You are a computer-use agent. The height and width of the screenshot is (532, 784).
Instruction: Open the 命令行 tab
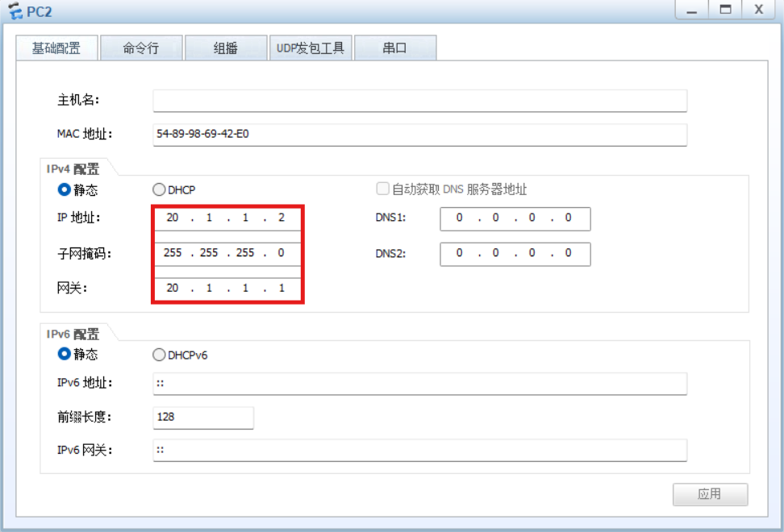141,48
